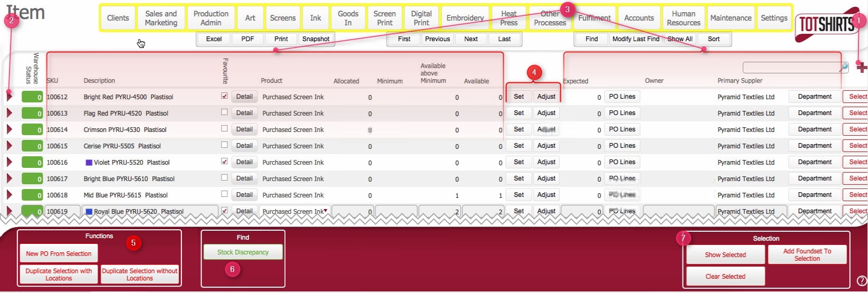Screen dimensions: 868x293
Task: Open the Embroidery menu
Action: [x=465, y=18]
